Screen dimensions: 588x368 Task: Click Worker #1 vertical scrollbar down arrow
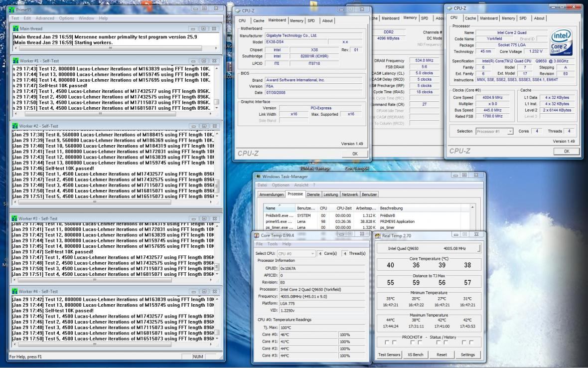217,108
